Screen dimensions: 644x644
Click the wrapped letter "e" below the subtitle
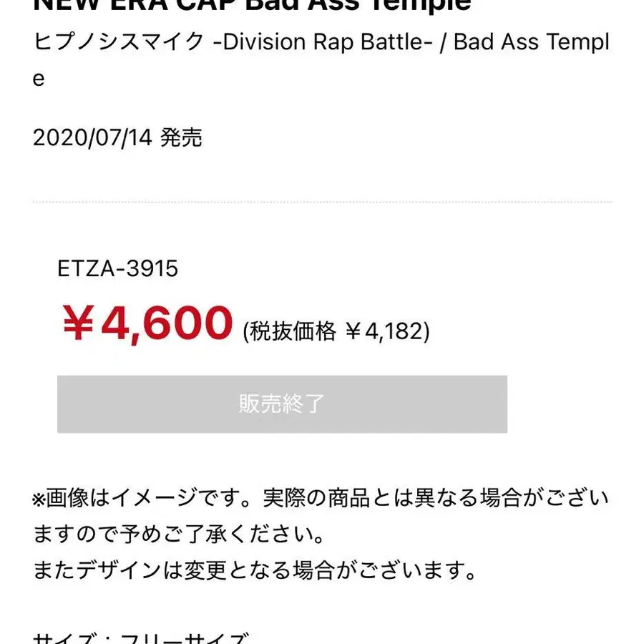(x=39, y=79)
